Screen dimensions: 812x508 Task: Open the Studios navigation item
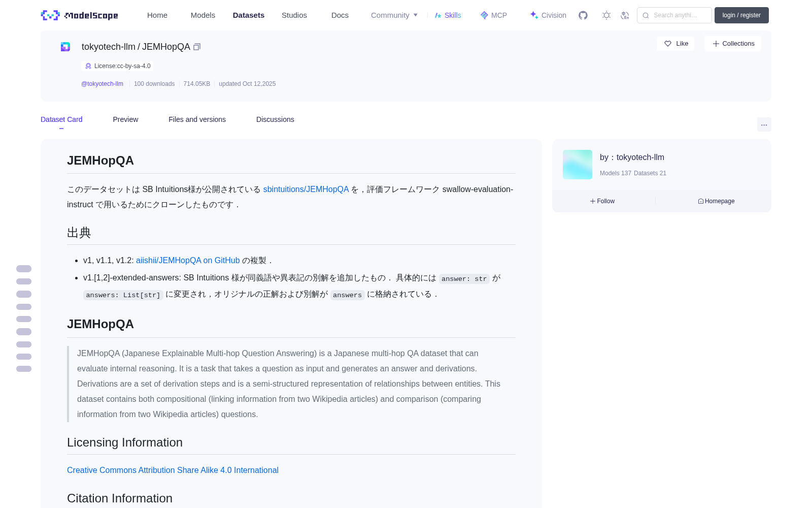click(294, 15)
